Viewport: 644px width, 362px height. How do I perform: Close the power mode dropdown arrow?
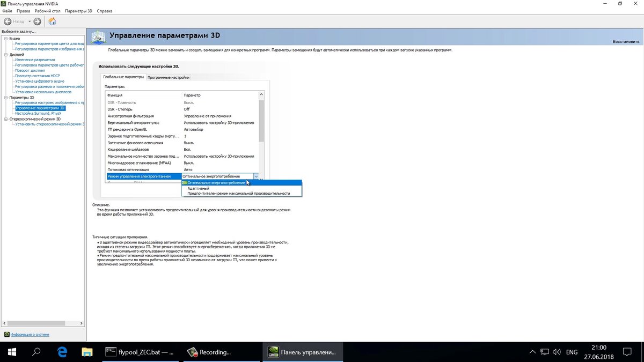[256, 176]
